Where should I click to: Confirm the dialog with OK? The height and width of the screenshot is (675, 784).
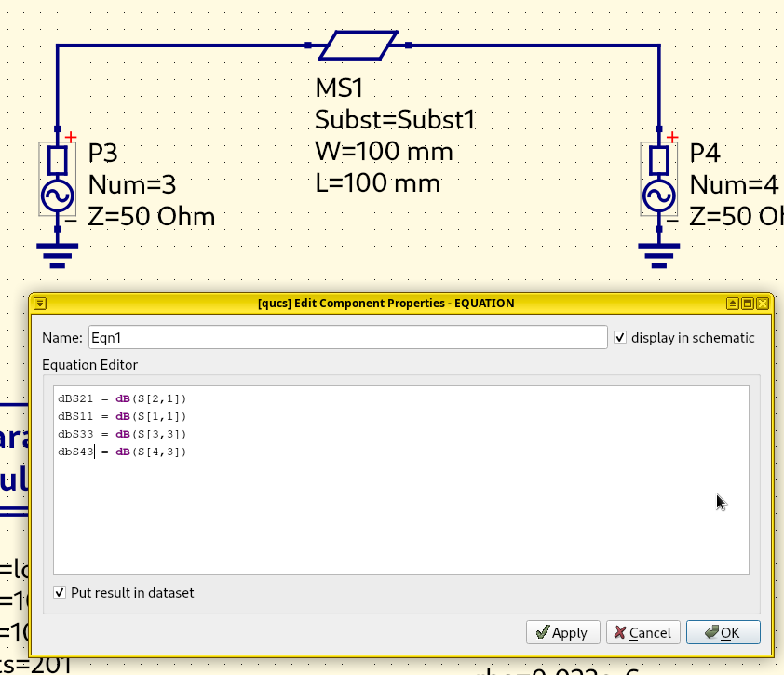tap(723, 632)
